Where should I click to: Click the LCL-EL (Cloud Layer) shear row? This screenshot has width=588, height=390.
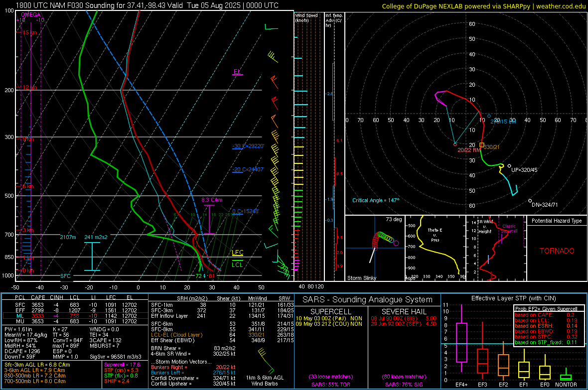222,335
